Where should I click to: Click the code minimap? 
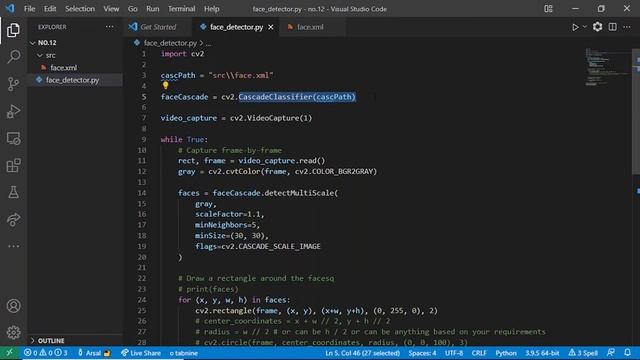click(x=608, y=67)
